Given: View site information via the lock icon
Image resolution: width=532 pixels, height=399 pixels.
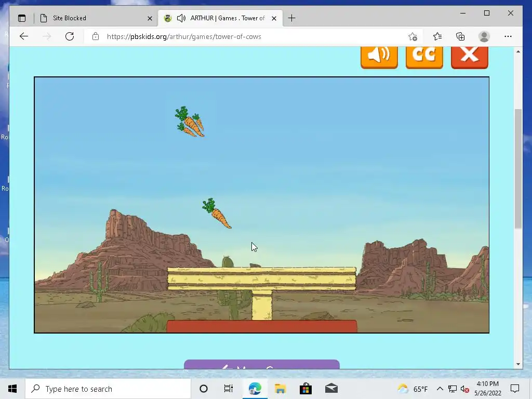Looking at the screenshot, I should pos(96,36).
